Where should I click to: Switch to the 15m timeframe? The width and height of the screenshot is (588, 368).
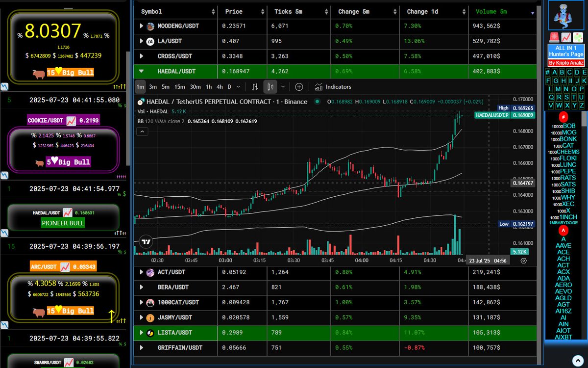[180, 87]
